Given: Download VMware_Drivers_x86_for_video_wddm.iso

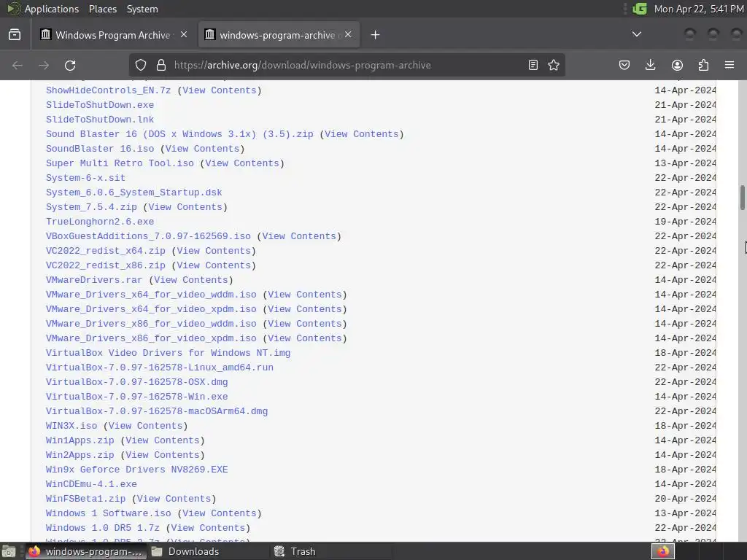Looking at the screenshot, I should pos(151,324).
